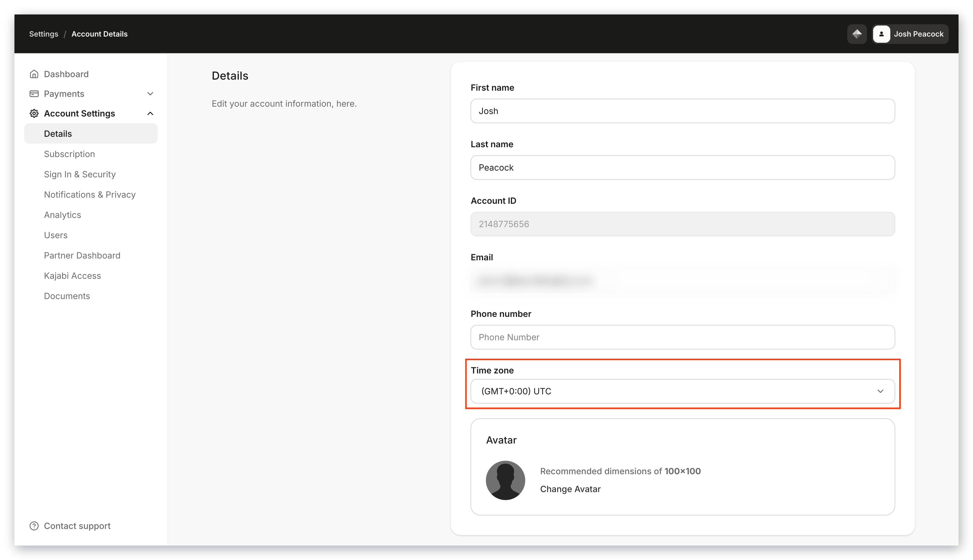The image size is (973, 560).
Task: Expand the Payments menu chevron
Action: [x=150, y=93]
